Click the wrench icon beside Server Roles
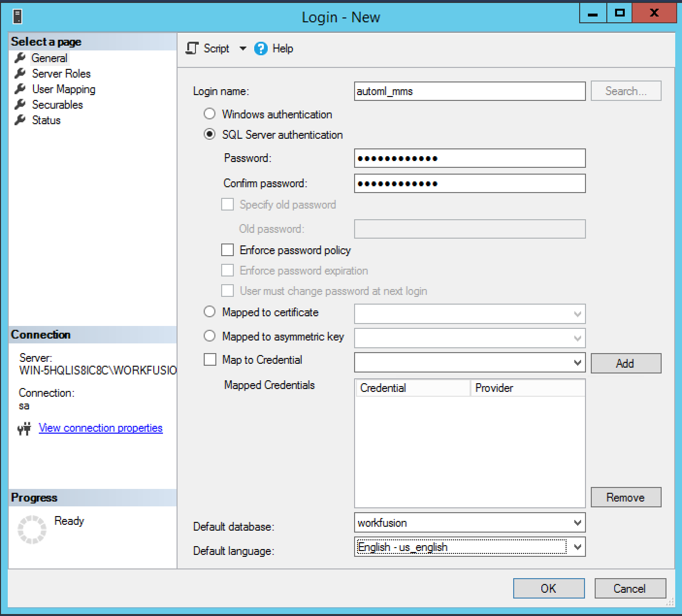Viewport: 682px width, 616px height. [20, 74]
